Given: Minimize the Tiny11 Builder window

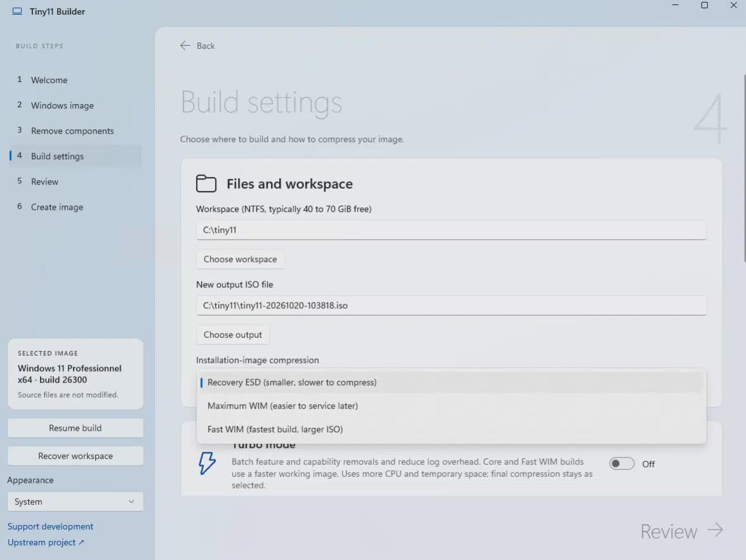Looking at the screenshot, I should [675, 5].
